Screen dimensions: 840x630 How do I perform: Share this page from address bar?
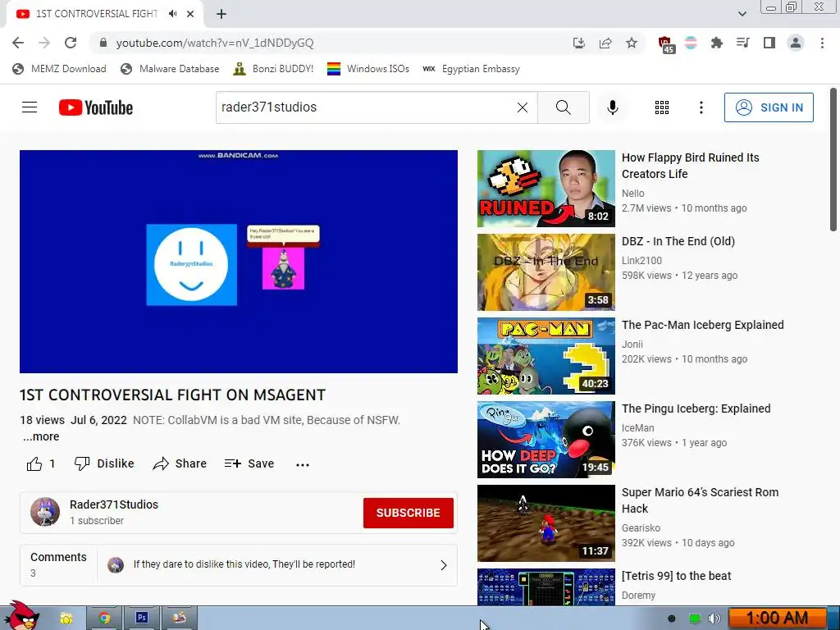(605, 43)
